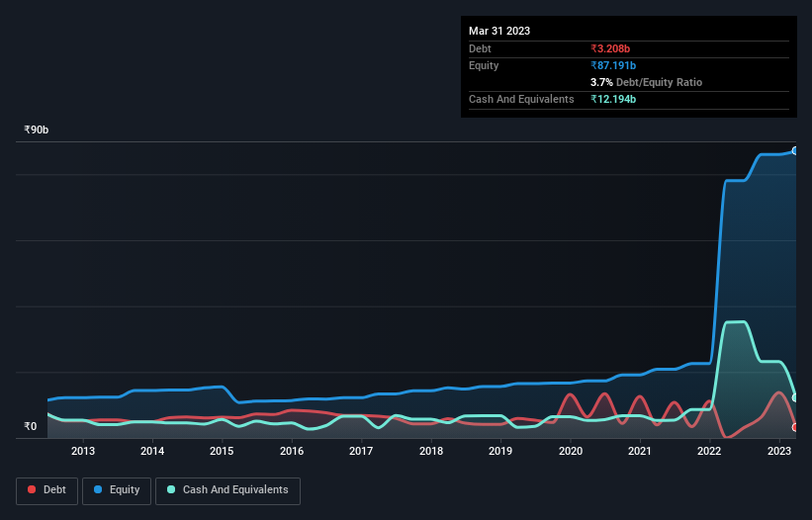The image size is (812, 520).
Task: Click the blue Equity legend dot
Action: point(98,489)
